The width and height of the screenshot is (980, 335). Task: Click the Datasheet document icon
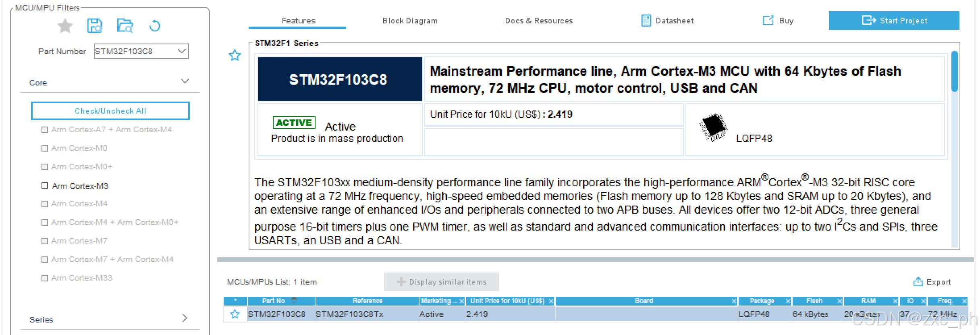click(646, 21)
